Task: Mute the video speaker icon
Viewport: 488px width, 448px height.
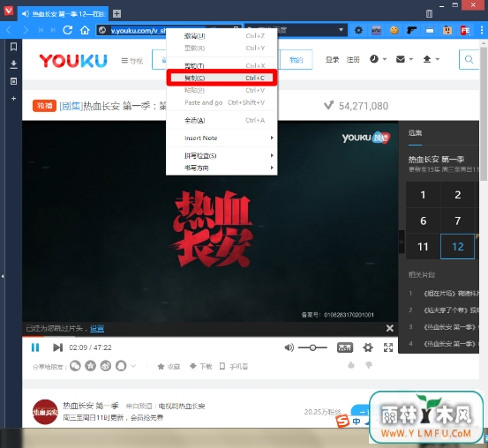Action: (x=289, y=347)
